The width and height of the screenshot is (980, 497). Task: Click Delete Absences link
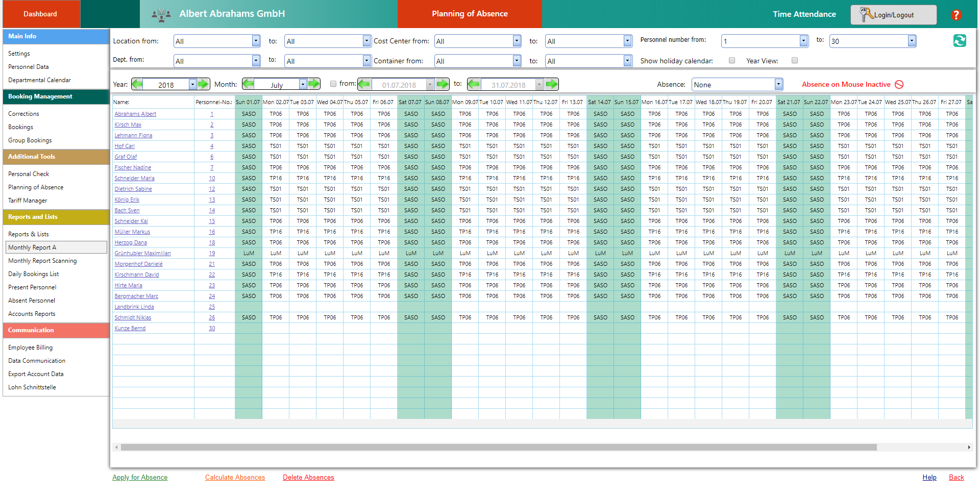point(308,478)
